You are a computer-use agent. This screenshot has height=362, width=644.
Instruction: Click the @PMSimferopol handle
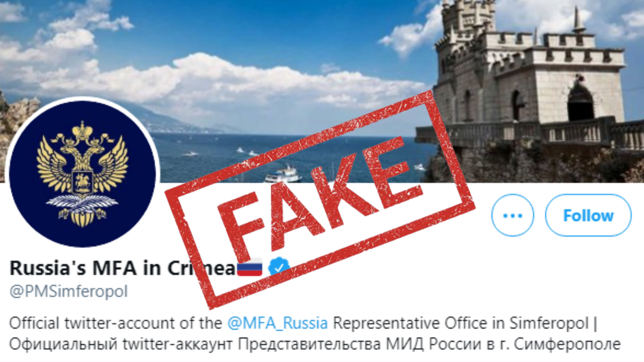[69, 291]
